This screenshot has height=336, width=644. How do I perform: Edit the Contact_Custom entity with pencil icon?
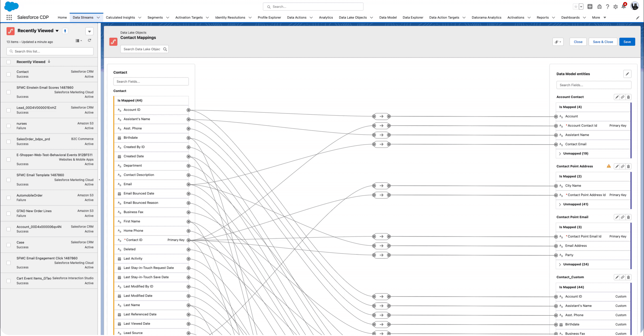tap(617, 277)
